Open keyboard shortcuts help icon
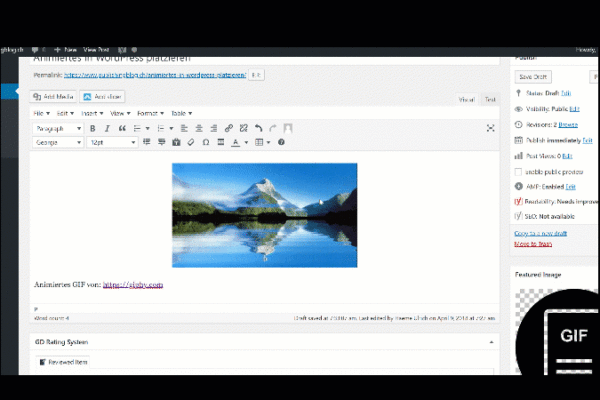The image size is (600, 400). [281, 142]
